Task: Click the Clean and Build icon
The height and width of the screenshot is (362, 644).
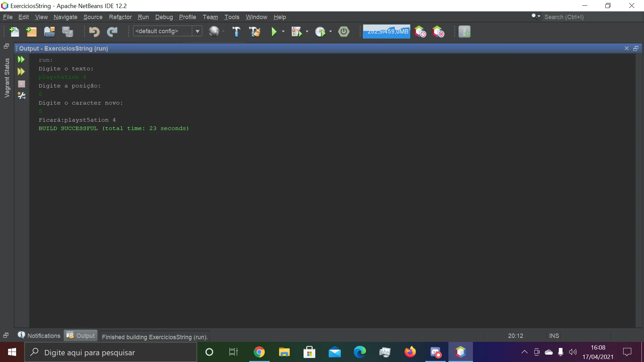Action: (x=255, y=32)
